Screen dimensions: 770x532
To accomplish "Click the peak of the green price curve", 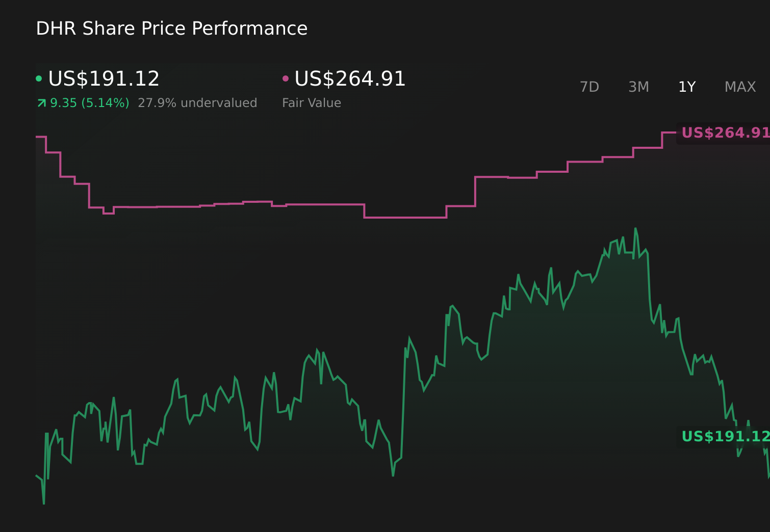I will click(636, 228).
